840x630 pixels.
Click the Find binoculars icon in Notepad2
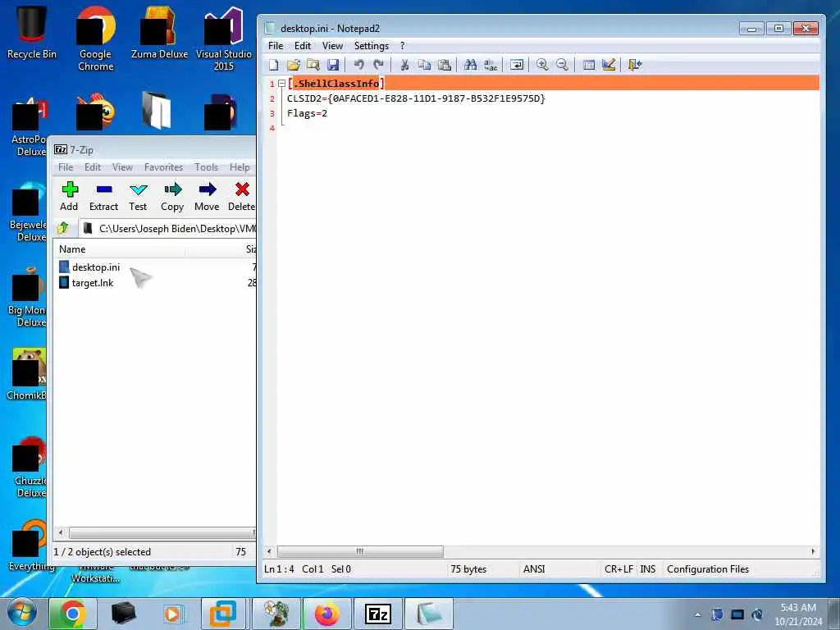[470, 66]
